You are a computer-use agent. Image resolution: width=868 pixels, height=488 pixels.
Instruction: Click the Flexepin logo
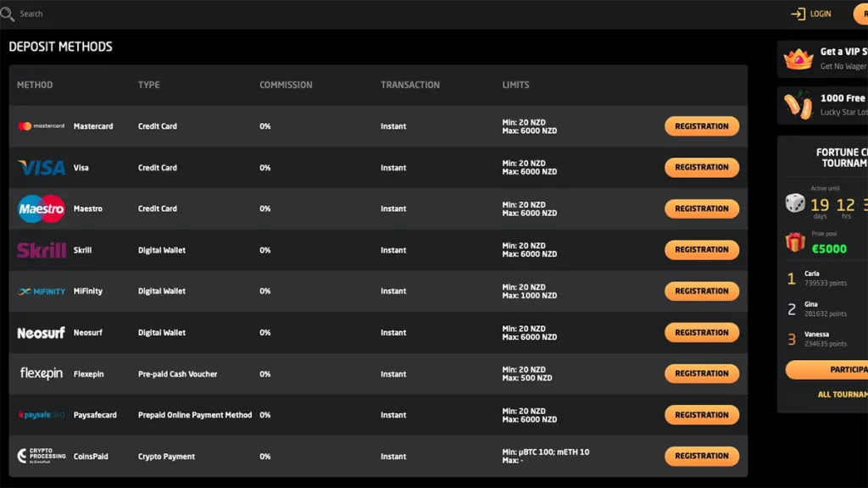coord(41,374)
